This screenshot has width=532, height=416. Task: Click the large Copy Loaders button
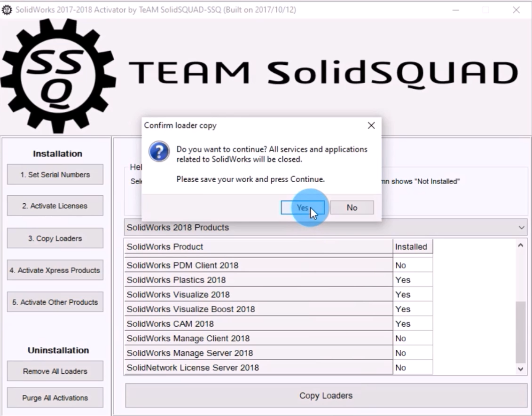point(326,396)
